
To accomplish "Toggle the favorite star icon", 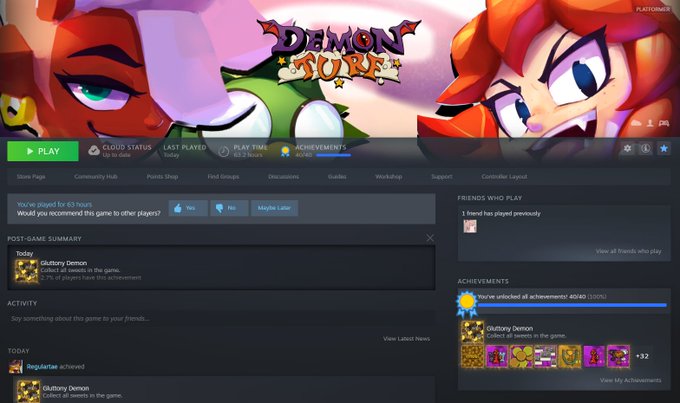I will point(664,148).
